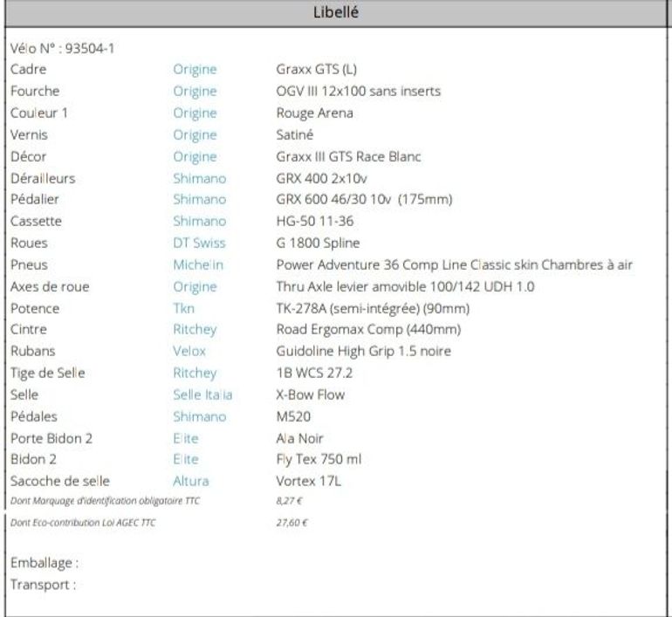The image size is (672, 617).
Task: Click Ritchey brand in Tige de Selle row
Action: pyautogui.click(x=195, y=374)
